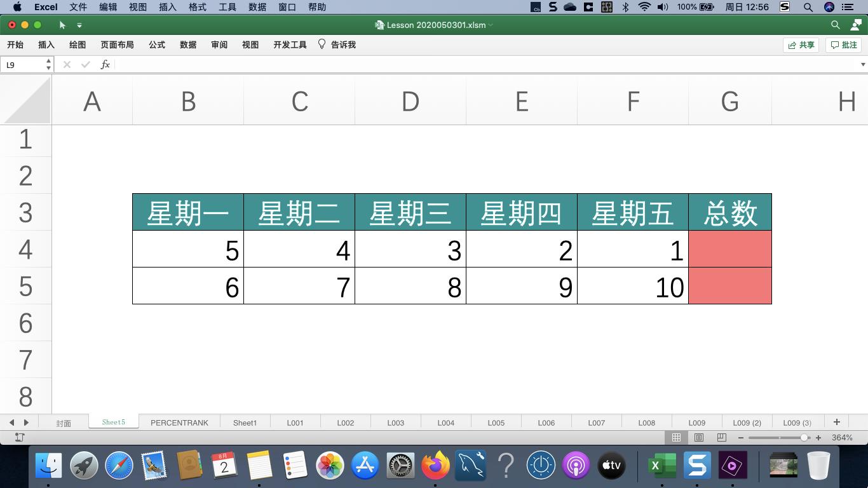Add a new worksheet with the plus icon
The height and width of the screenshot is (488, 868).
[837, 421]
